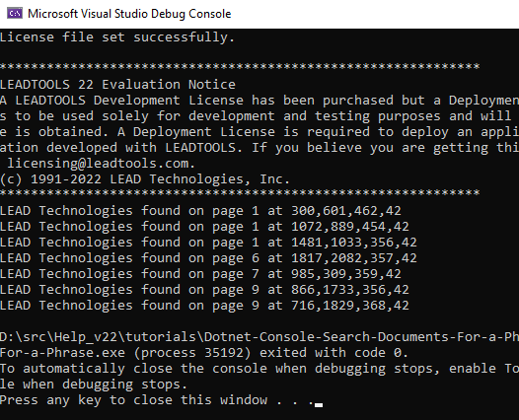Click 'le when debugging stops.' line
Image resolution: width=519 pixels, height=420 pixels.
(x=94, y=385)
